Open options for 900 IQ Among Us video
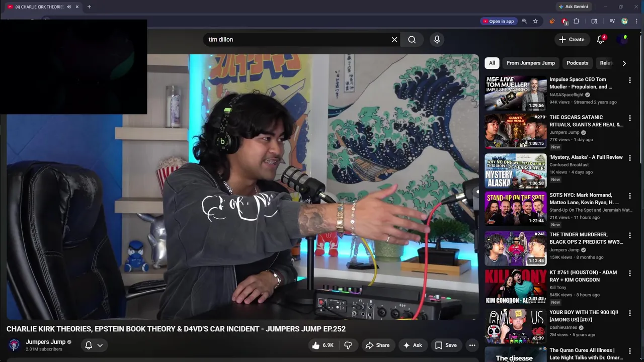The width and height of the screenshot is (644, 362). pyautogui.click(x=629, y=313)
